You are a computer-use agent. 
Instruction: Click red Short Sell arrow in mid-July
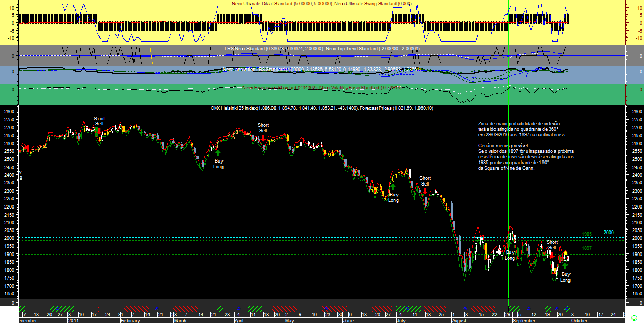[x=425, y=190]
